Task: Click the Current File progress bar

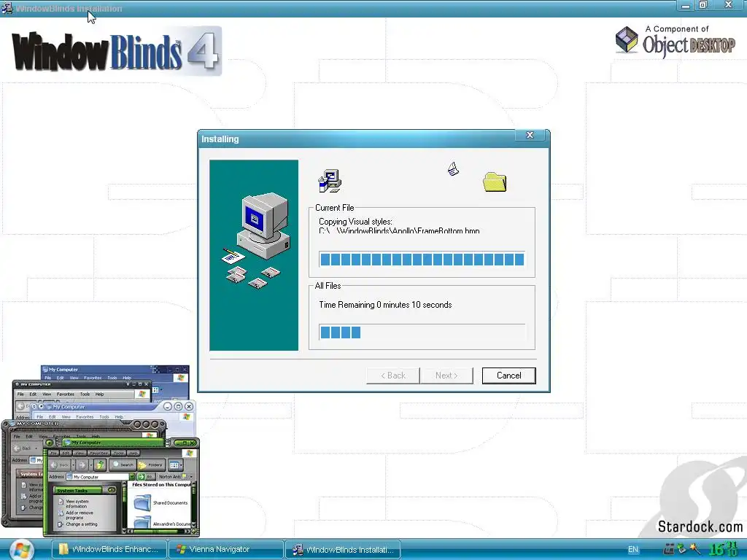Action: (422, 259)
